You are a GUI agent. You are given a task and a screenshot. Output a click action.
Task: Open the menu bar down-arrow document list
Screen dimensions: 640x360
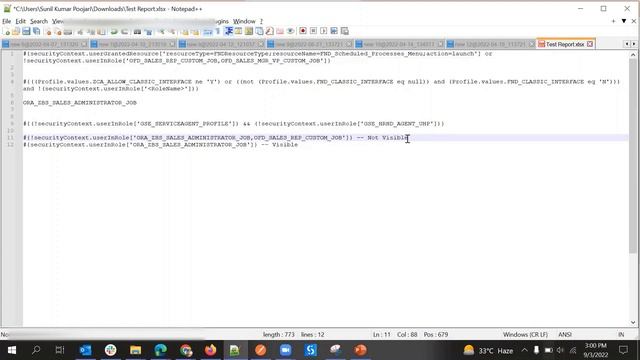(x=624, y=21)
